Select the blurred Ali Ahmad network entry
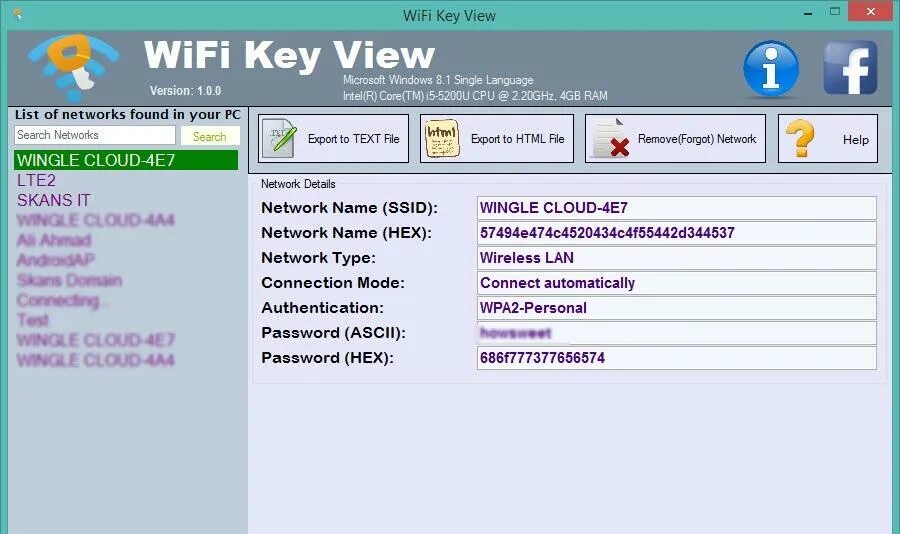This screenshot has height=534, width=900. [54, 240]
